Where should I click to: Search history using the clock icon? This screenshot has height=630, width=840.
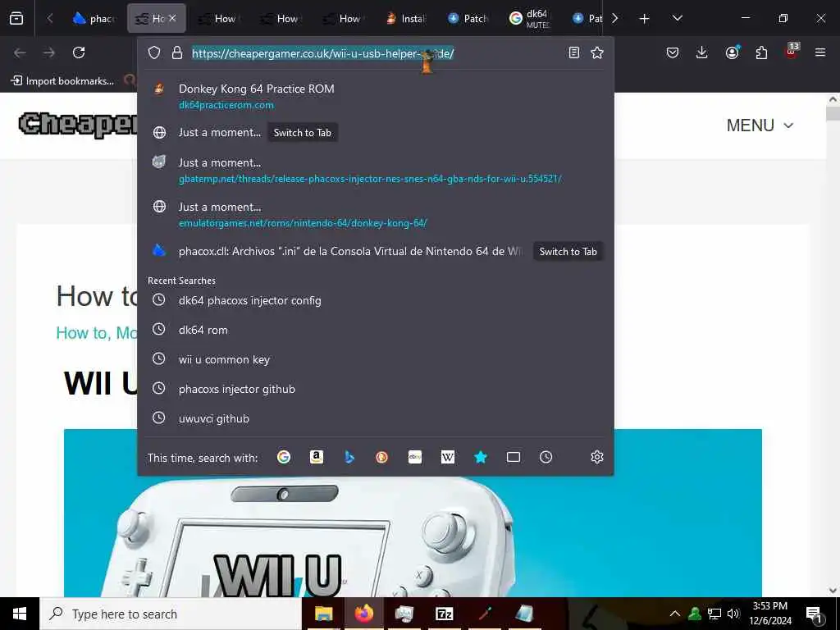pyautogui.click(x=546, y=457)
